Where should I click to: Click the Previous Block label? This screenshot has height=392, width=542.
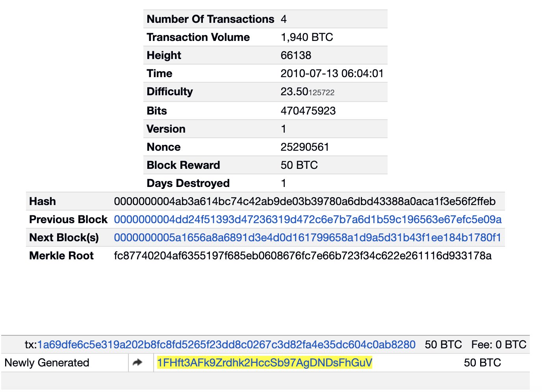click(68, 219)
